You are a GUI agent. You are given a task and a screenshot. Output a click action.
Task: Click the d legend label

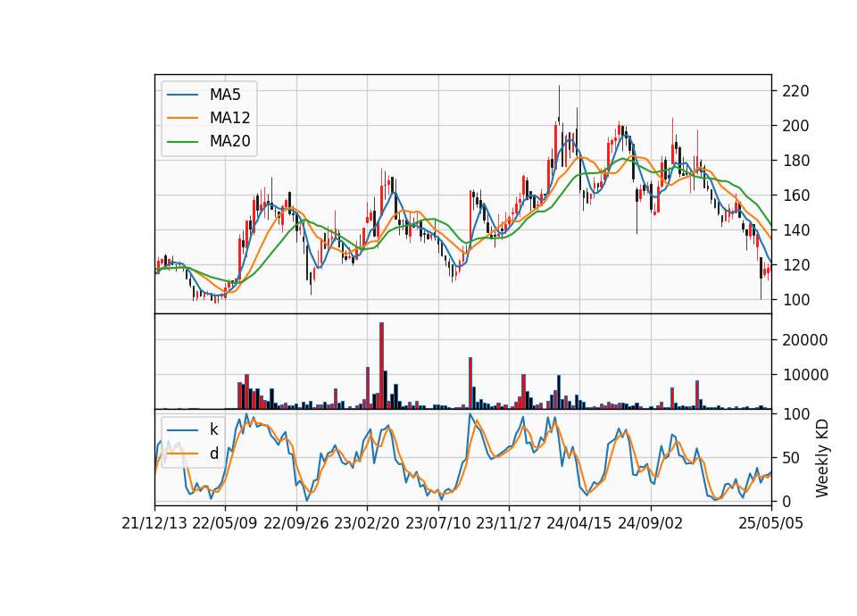(x=214, y=454)
